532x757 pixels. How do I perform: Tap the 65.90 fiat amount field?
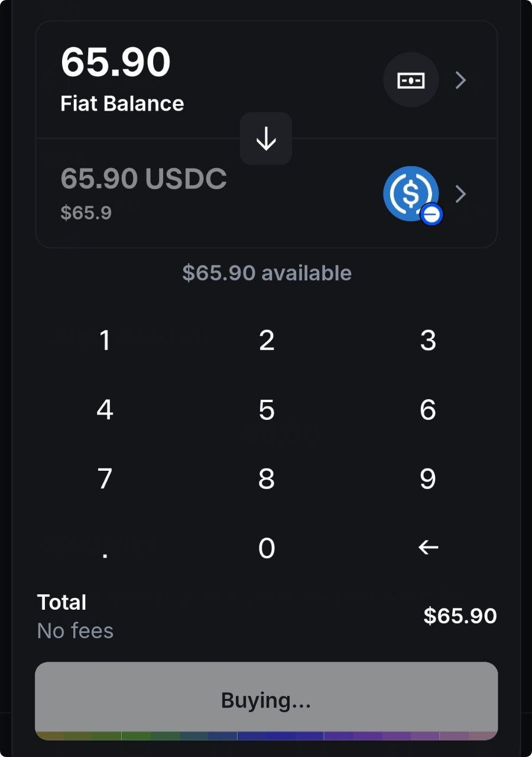click(116, 63)
